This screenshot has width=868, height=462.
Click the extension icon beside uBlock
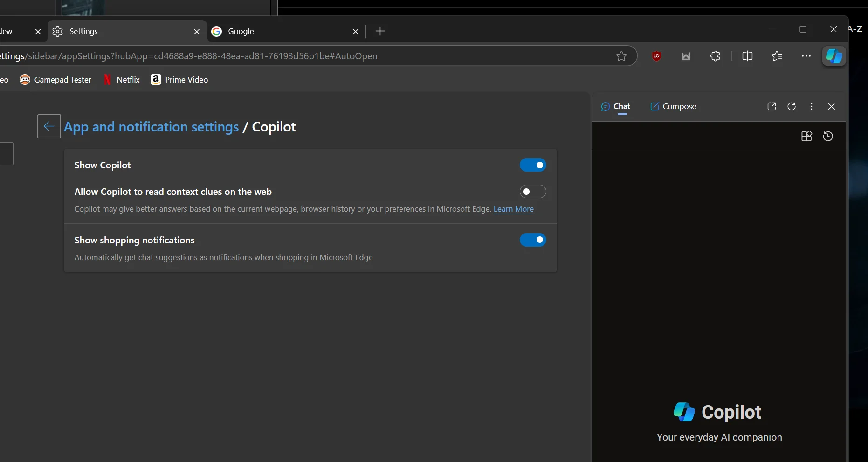click(x=686, y=56)
